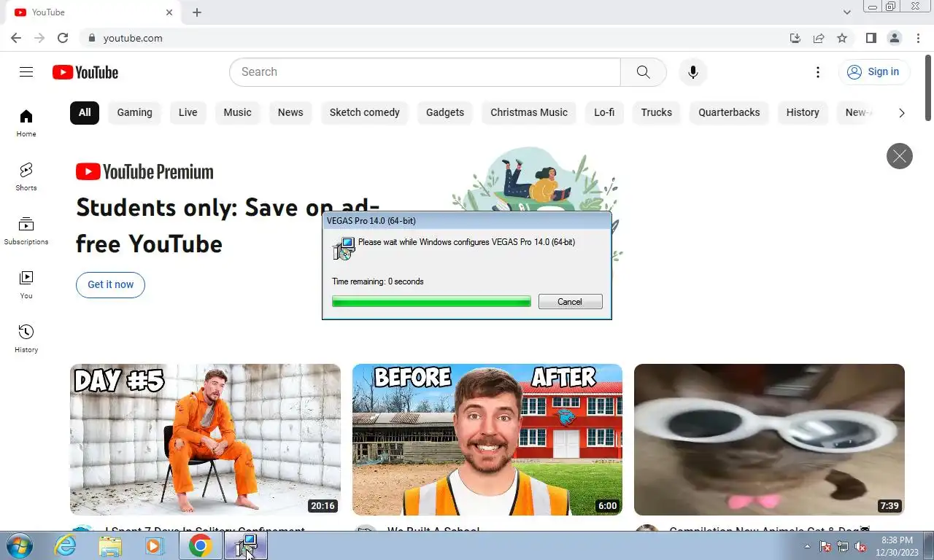Image resolution: width=934 pixels, height=560 pixels.
Task: Go forward in Chrome
Action: pos(39,38)
